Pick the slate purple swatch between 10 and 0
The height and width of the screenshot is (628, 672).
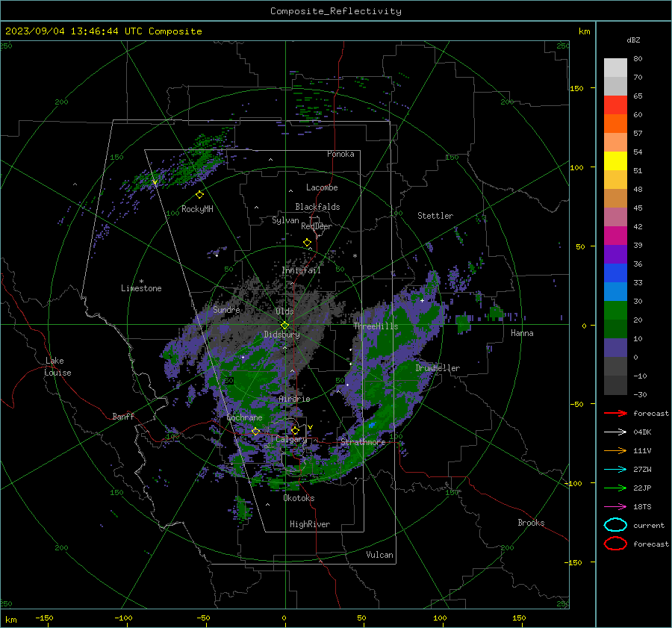[x=615, y=348]
